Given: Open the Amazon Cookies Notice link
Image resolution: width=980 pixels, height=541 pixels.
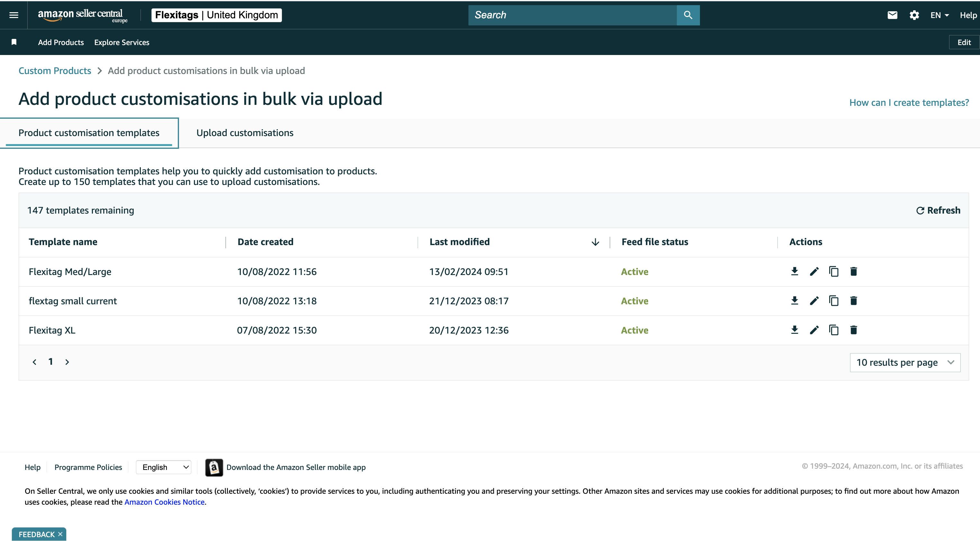Looking at the screenshot, I should pos(164,502).
